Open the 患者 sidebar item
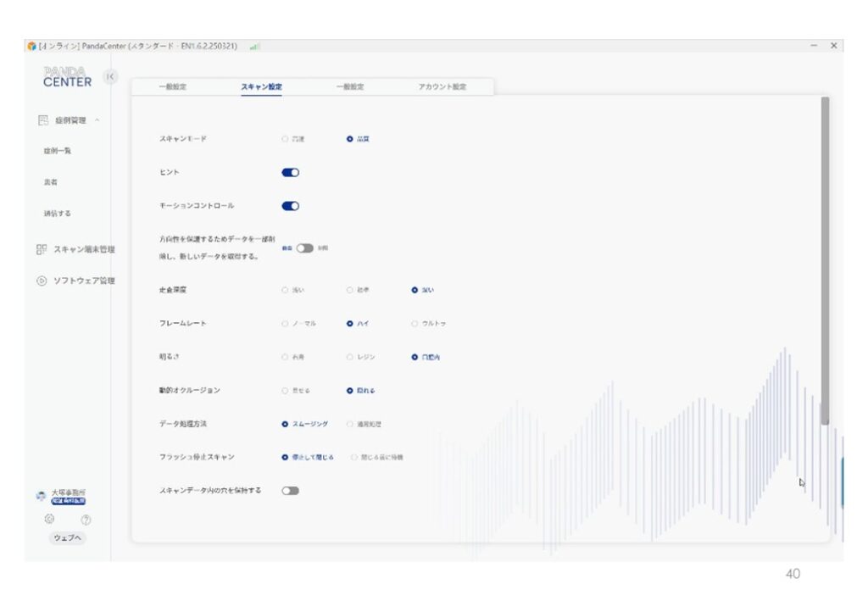The width and height of the screenshot is (868, 601). click(x=51, y=182)
